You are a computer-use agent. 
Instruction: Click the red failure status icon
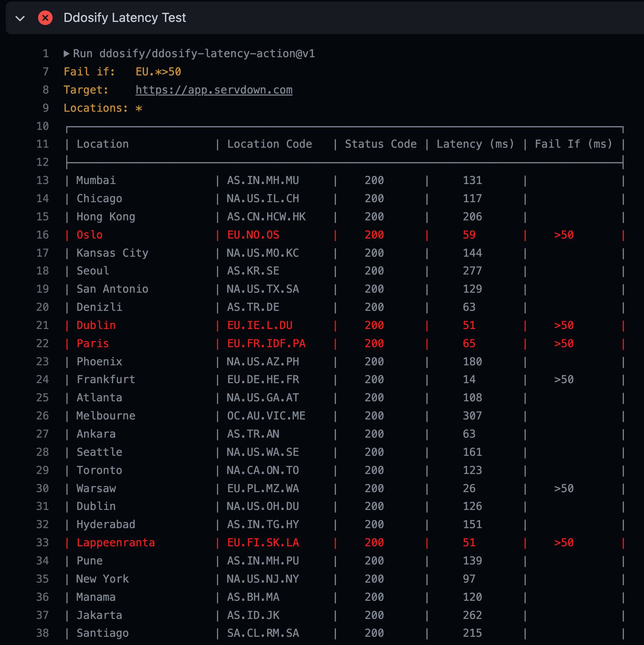[x=45, y=18]
